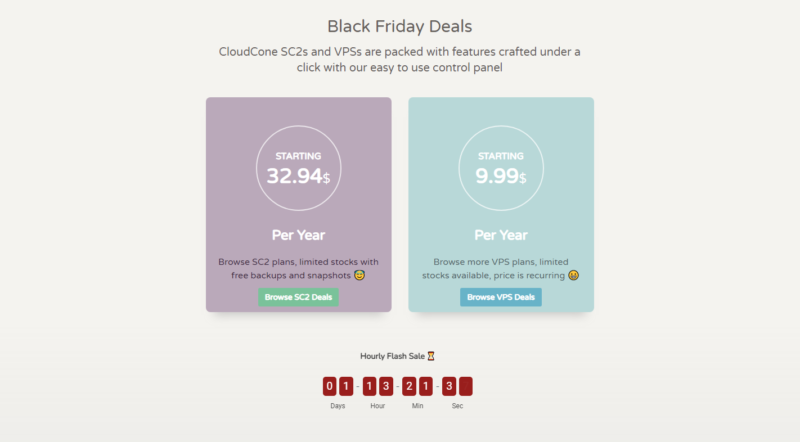
Task: Click the Browse SC2 Deals button
Action: [x=298, y=297]
